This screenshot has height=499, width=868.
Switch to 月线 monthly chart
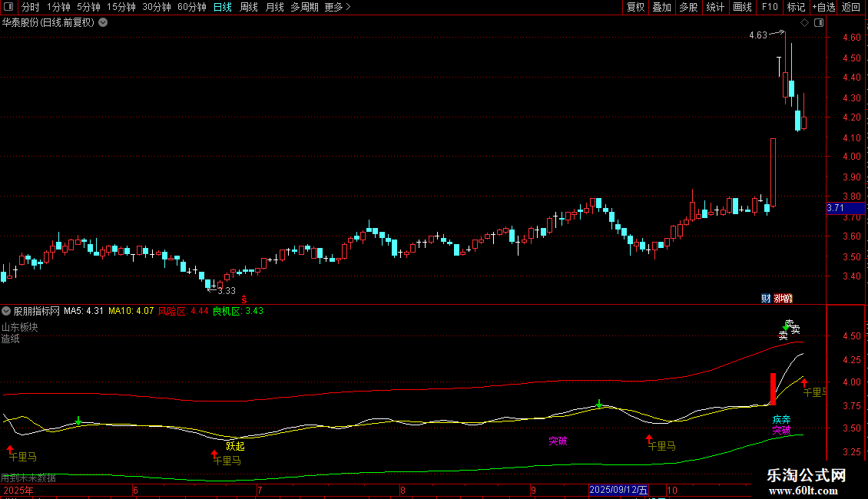[x=274, y=7]
